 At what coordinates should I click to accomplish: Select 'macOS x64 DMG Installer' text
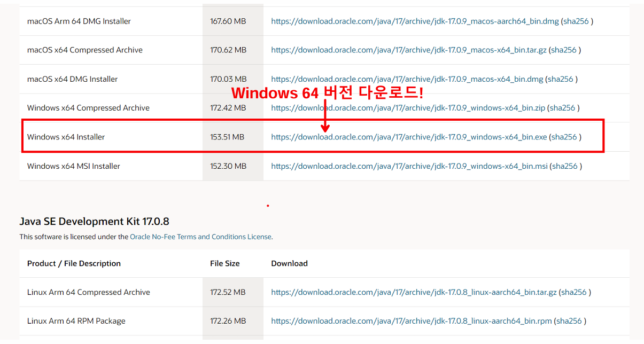click(x=73, y=79)
